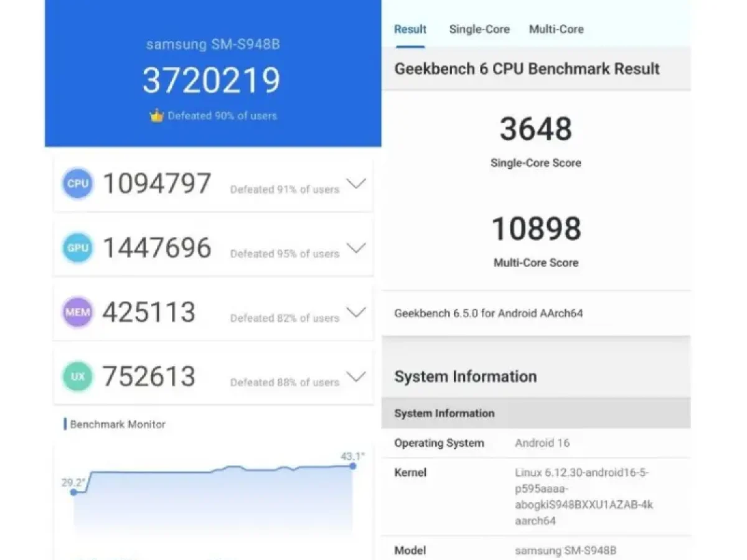This screenshot has width=747, height=560.
Task: Click the 10898 Multi-Core Score
Action: click(x=536, y=228)
